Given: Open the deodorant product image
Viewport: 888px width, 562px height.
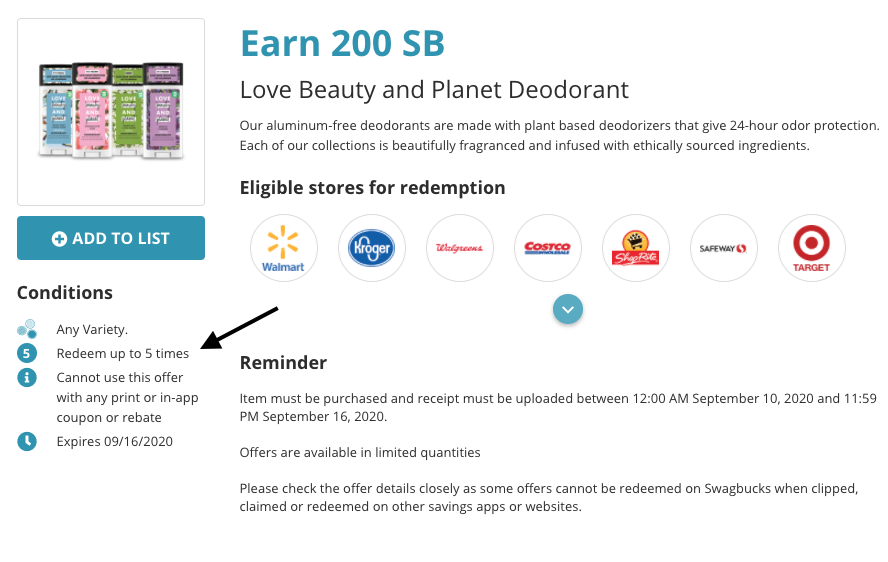Looking at the screenshot, I should tap(111, 112).
